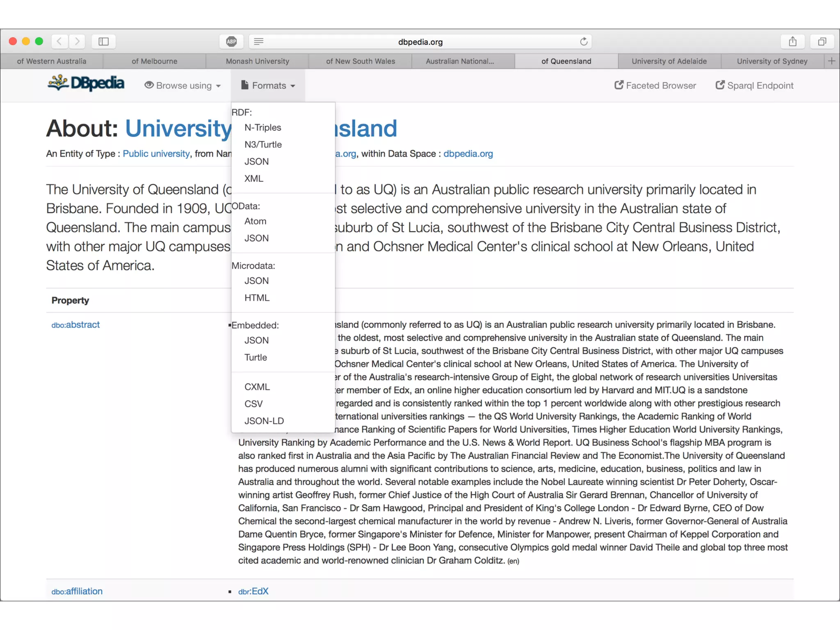Screen dimensions: 840x630
Task: Open the Sparql Endpoint link
Action: click(x=755, y=86)
